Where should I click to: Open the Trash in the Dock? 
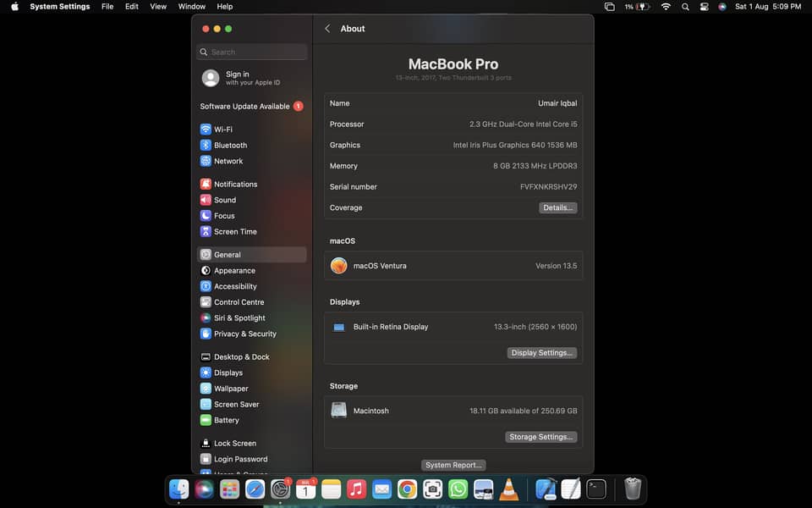click(633, 489)
